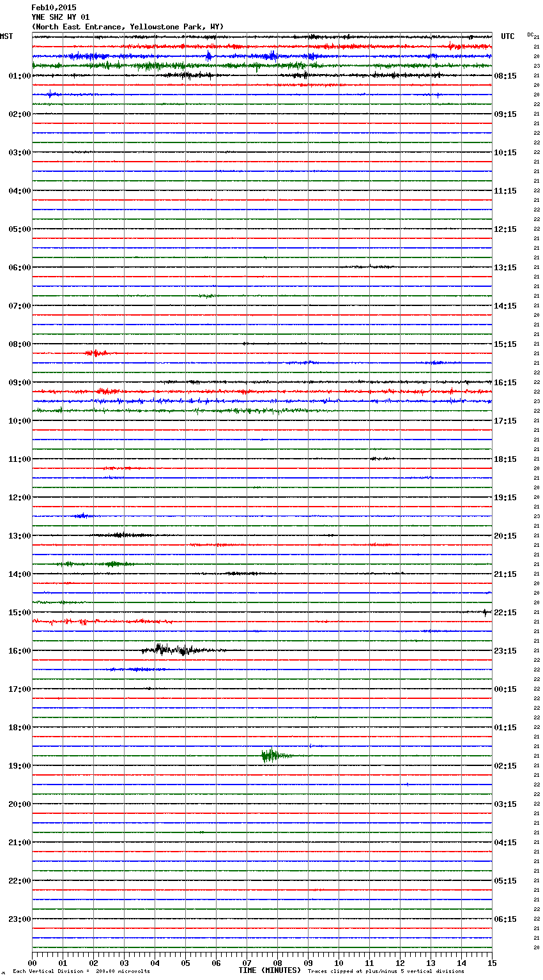Click the 23:15 UTC time label

[x=505, y=651]
